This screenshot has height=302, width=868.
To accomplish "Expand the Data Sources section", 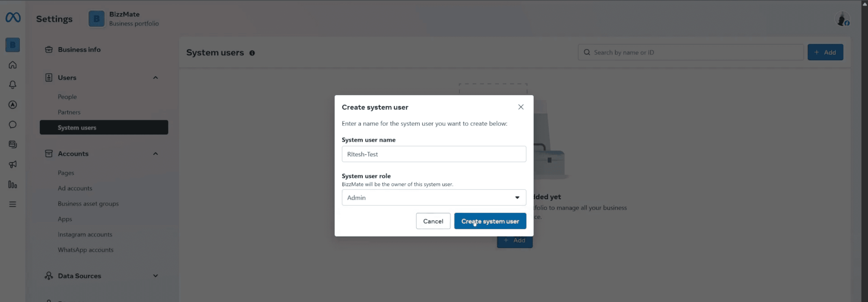I will [155, 276].
